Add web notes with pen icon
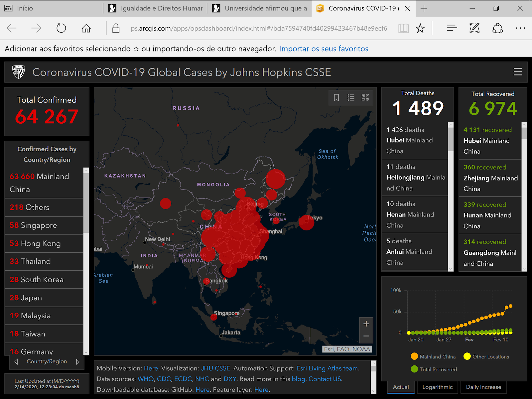Viewport: 532px width, 399px height. 474,28
